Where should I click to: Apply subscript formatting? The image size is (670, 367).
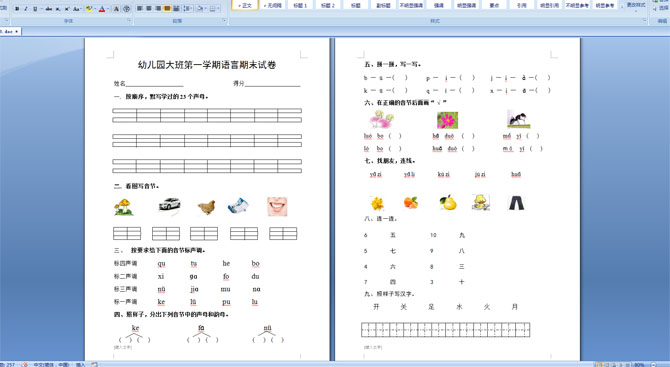point(58,9)
